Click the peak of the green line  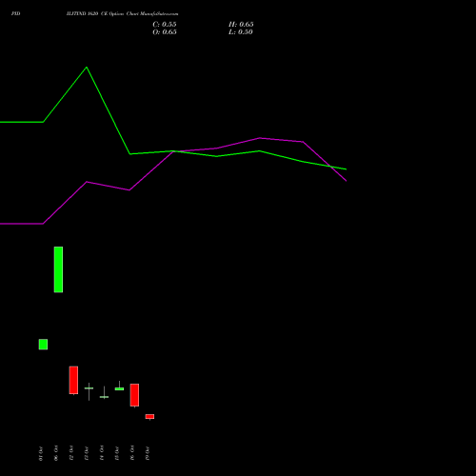coord(87,68)
